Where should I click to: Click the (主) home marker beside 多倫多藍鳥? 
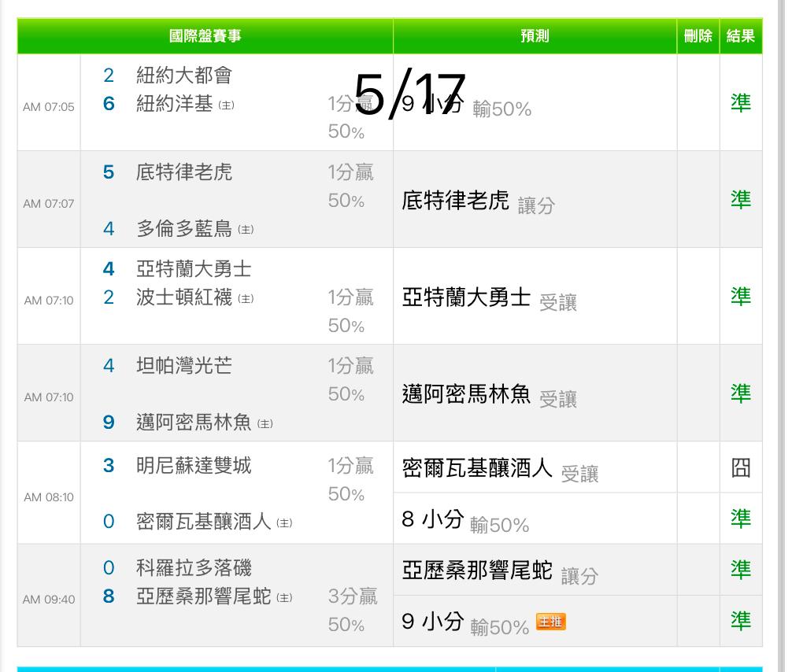click(x=246, y=231)
